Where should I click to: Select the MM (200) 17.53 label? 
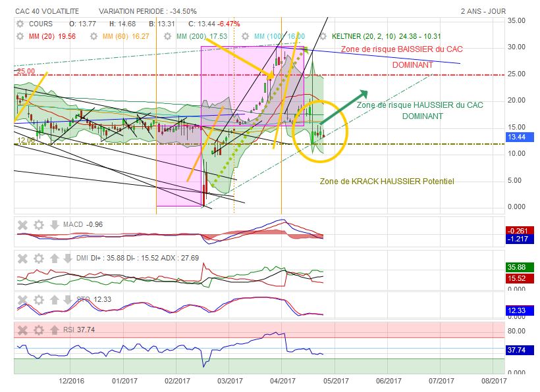coord(202,36)
